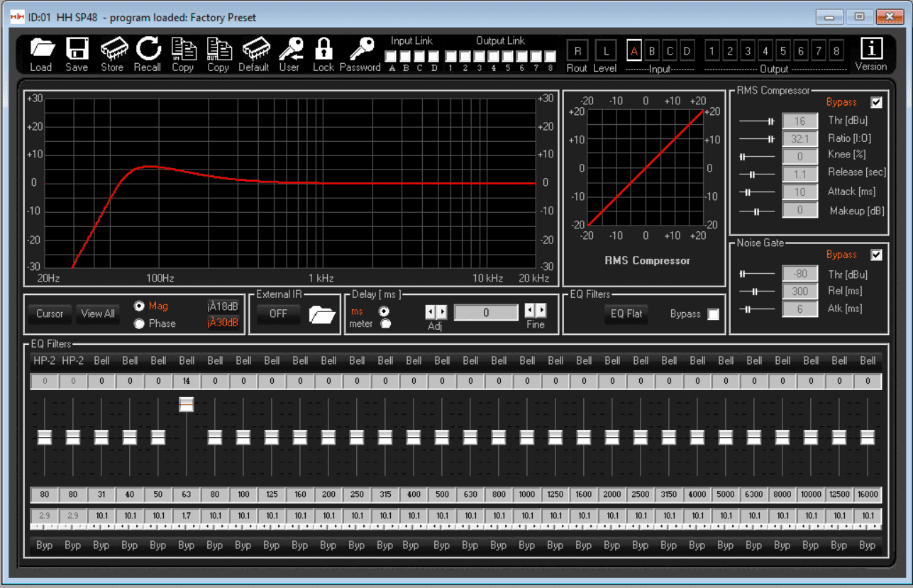
Task: Open External IR file folder icon
Action: coord(322,314)
